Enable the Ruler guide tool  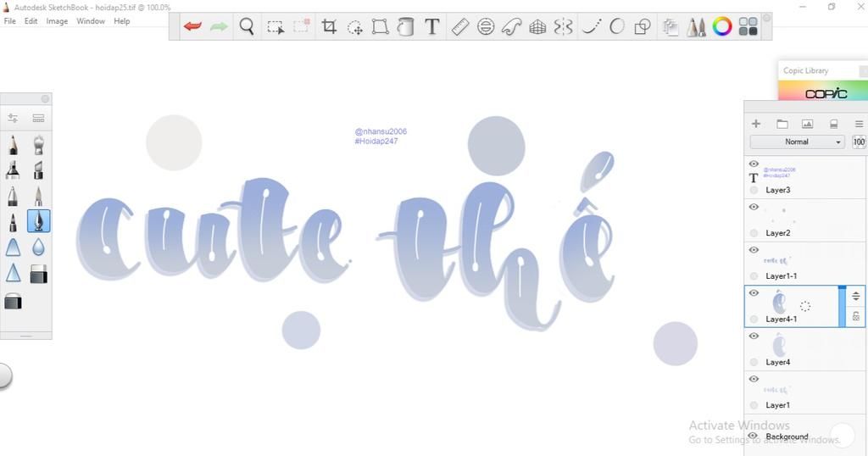(460, 26)
